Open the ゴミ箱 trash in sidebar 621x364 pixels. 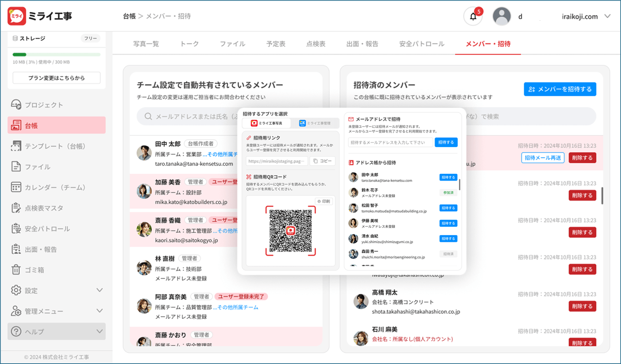point(56,270)
